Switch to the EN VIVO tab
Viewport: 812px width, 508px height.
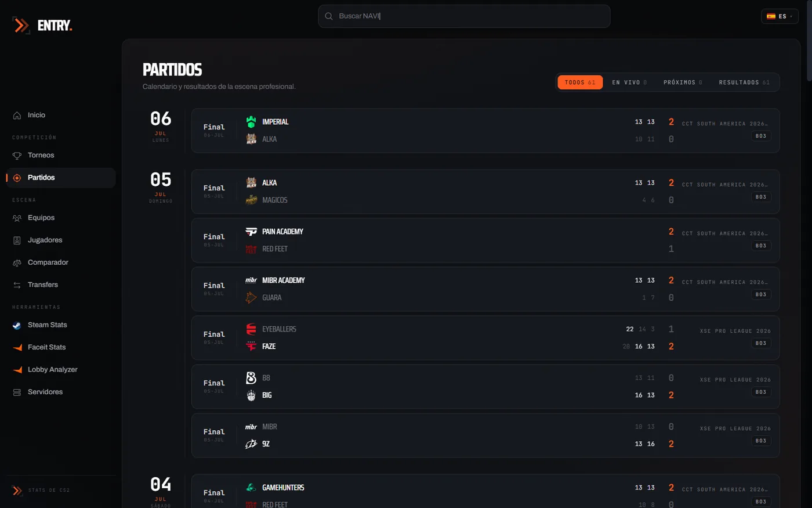(629, 82)
